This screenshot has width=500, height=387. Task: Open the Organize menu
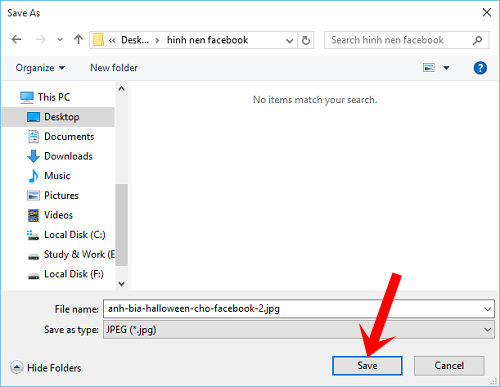point(40,68)
